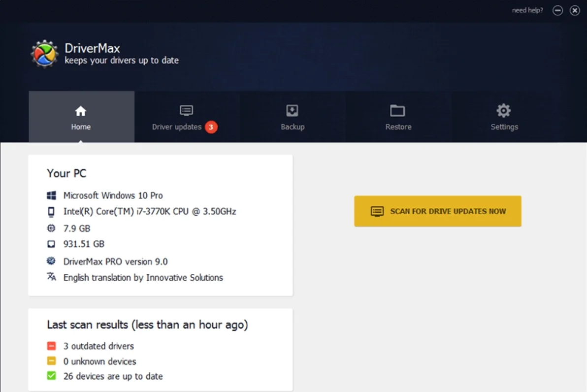
Task: Click the red outdated drivers icon
Action: (51, 346)
